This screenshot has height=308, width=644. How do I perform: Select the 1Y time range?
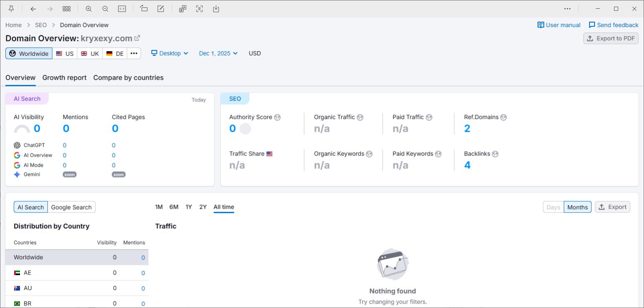(189, 207)
